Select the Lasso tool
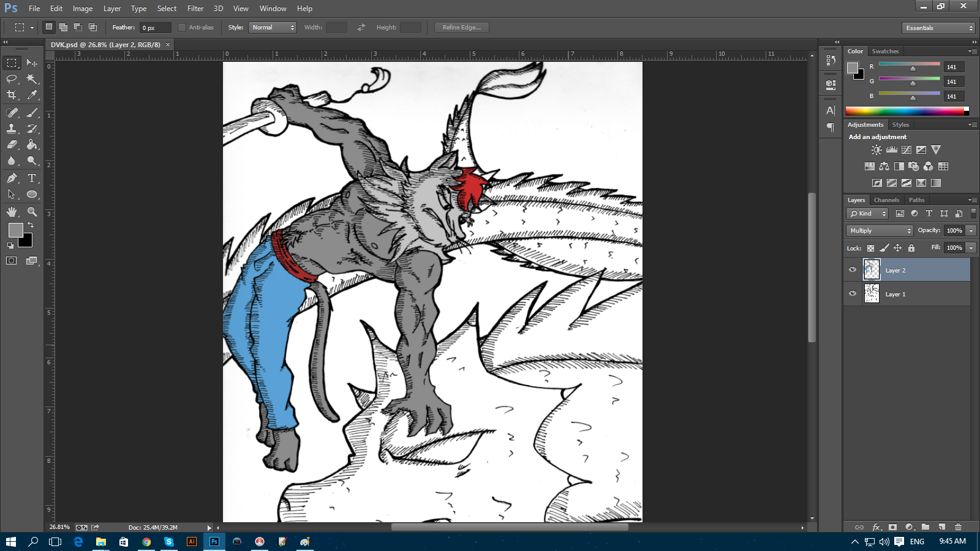The image size is (980, 551). click(12, 79)
